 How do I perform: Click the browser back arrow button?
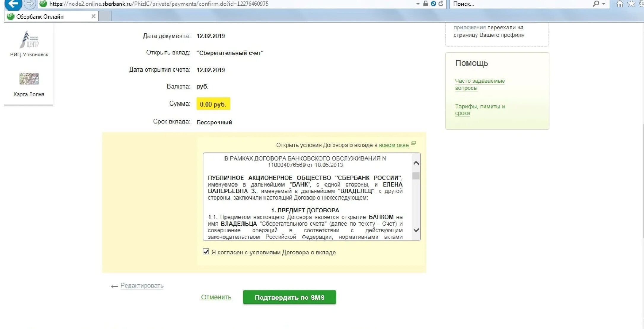(x=13, y=4)
